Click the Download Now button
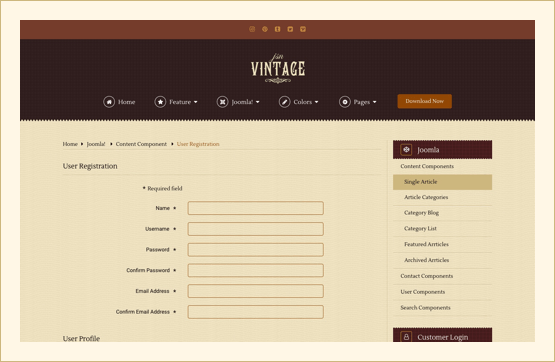The image size is (555, 362). pos(424,101)
